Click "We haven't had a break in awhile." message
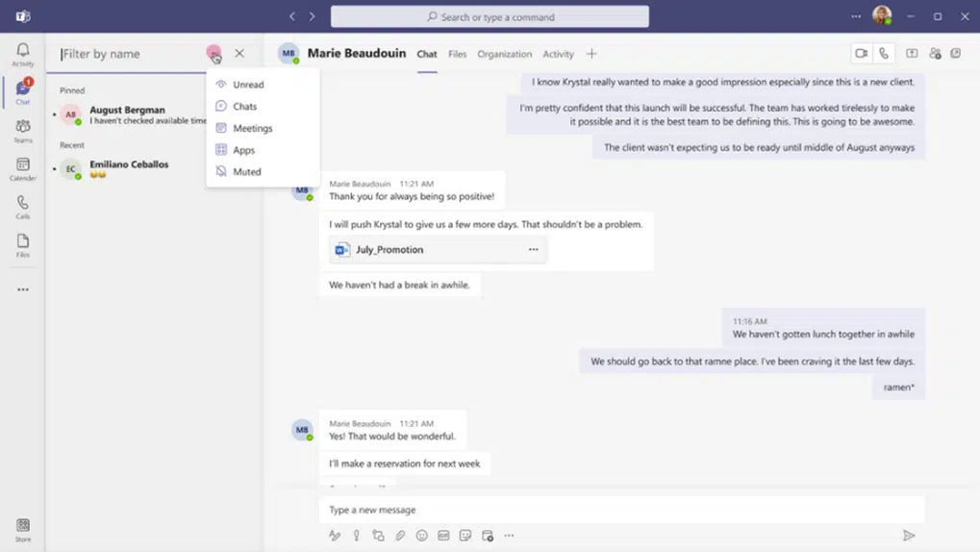 click(x=399, y=285)
